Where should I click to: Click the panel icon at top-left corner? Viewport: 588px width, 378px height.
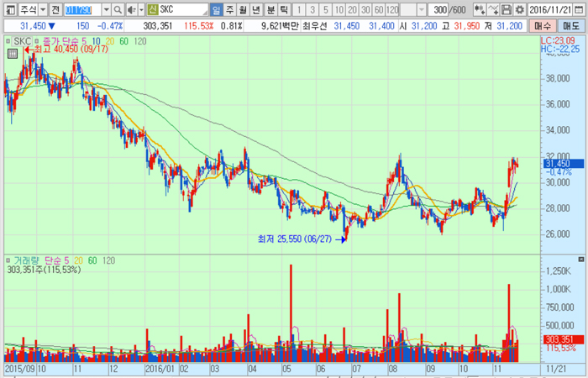tap(8, 9)
